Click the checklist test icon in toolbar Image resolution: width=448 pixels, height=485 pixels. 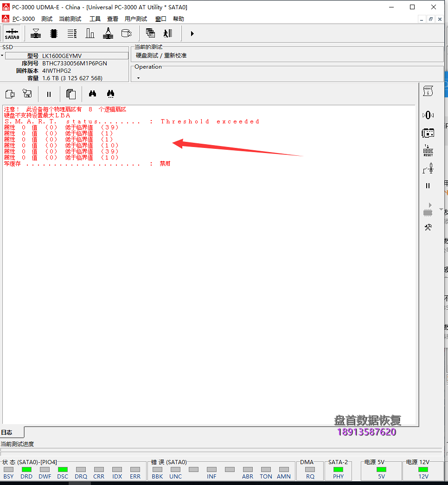(72, 33)
